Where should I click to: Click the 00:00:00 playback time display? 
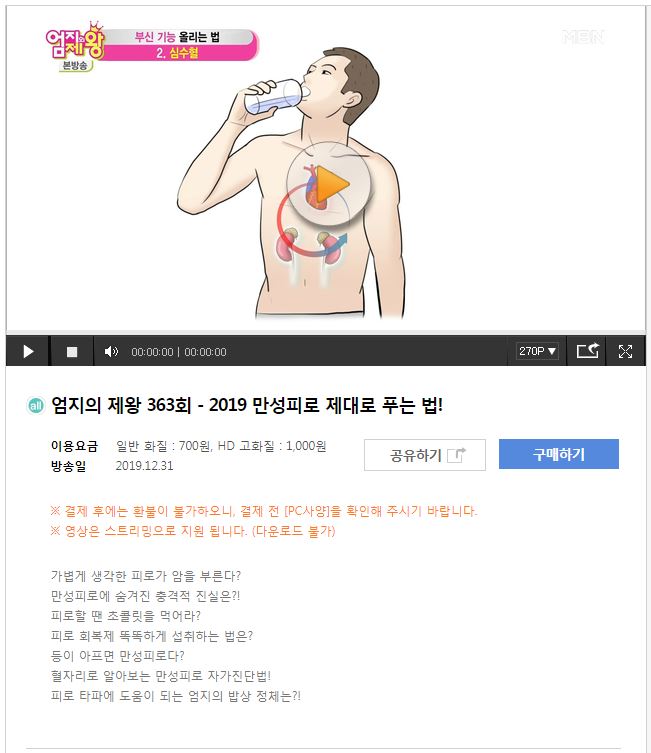179,352
